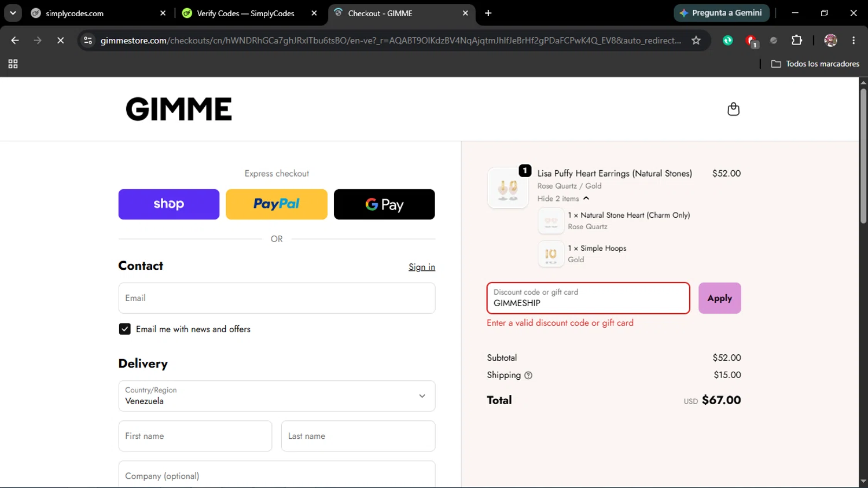868x488 pixels.
Task: Click the First name field
Action: click(195, 436)
